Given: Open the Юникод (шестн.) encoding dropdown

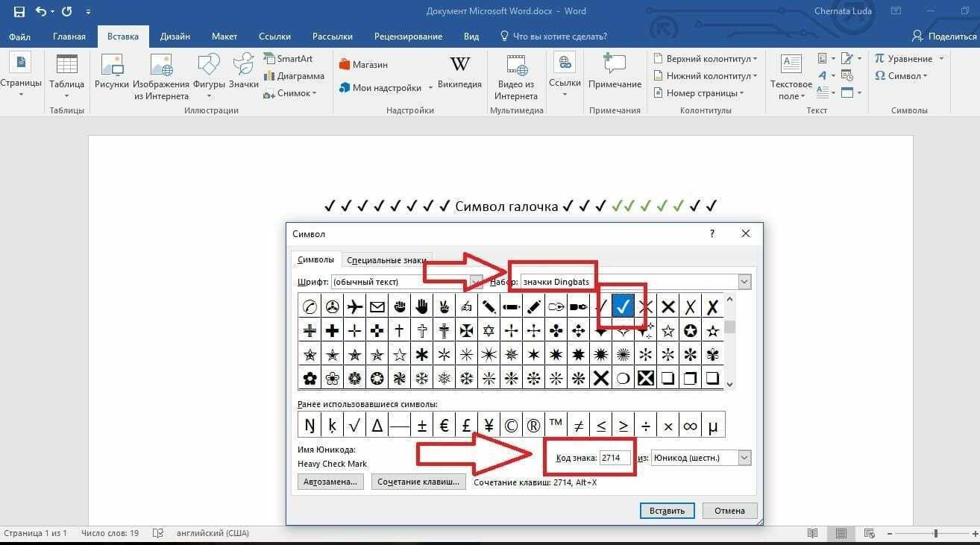Looking at the screenshot, I should [744, 458].
